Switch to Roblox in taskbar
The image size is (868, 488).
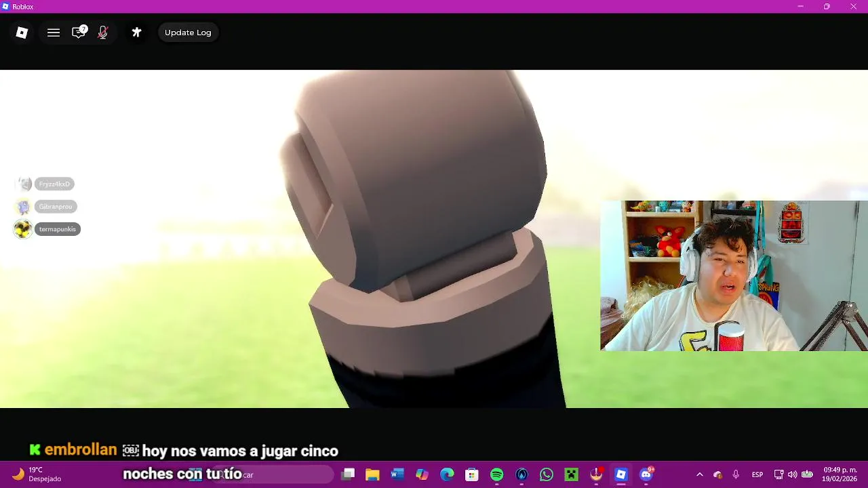pos(621,474)
